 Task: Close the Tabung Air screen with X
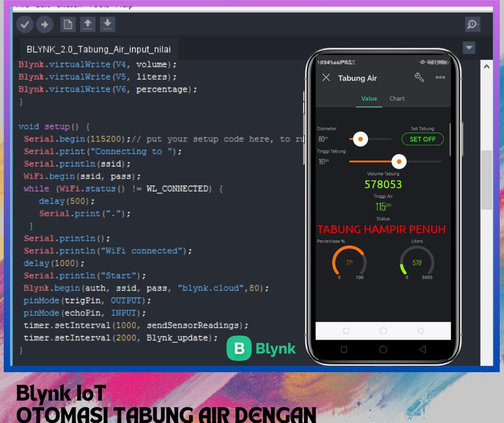326,78
